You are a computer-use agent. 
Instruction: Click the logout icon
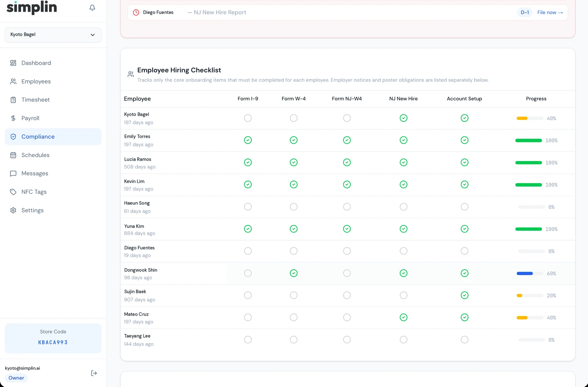click(x=94, y=373)
